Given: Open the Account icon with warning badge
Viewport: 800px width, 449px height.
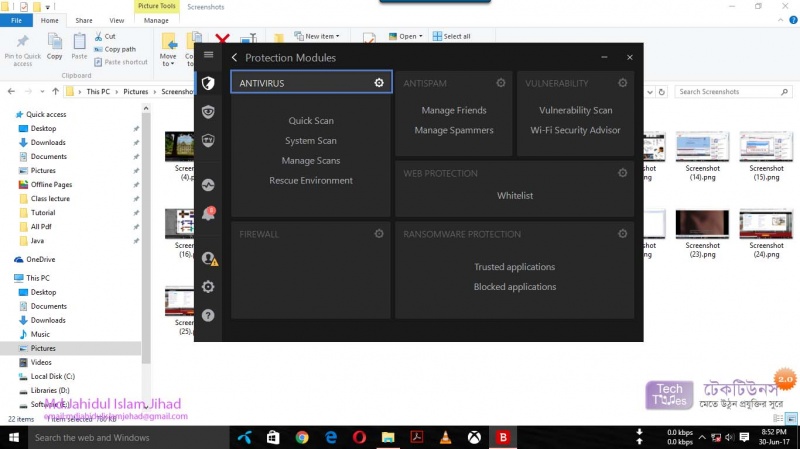Looking at the screenshot, I should pyautogui.click(x=209, y=258).
